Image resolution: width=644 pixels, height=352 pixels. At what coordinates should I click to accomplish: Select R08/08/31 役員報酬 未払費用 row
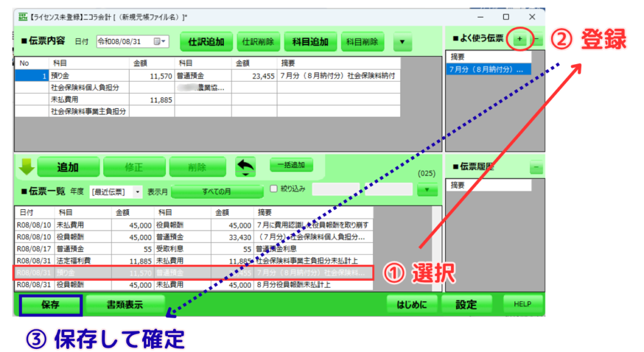click(x=194, y=285)
